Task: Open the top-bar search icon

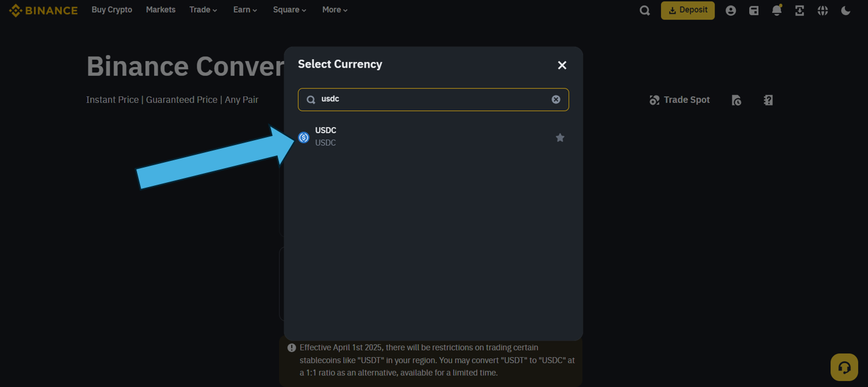Action: tap(644, 10)
